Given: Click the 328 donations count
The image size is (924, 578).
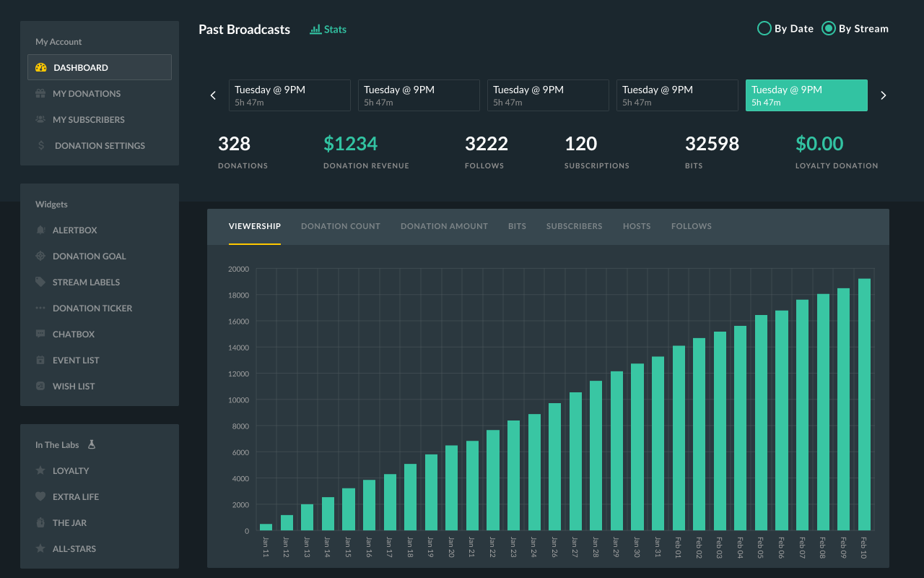Looking at the screenshot, I should (235, 144).
